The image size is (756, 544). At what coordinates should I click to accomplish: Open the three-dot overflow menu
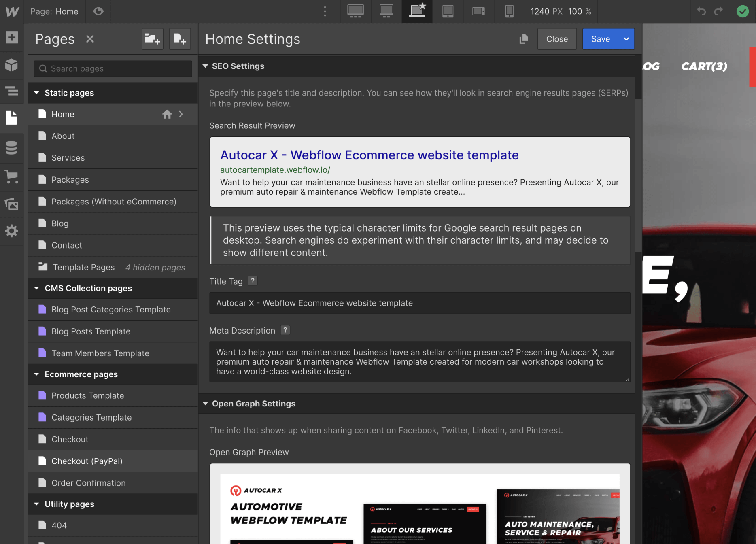(x=325, y=11)
